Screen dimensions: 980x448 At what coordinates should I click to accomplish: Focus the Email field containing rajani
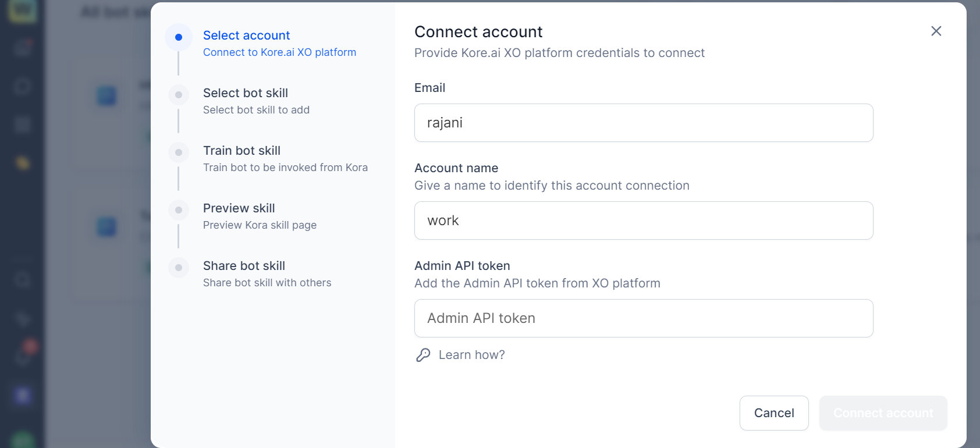click(643, 123)
